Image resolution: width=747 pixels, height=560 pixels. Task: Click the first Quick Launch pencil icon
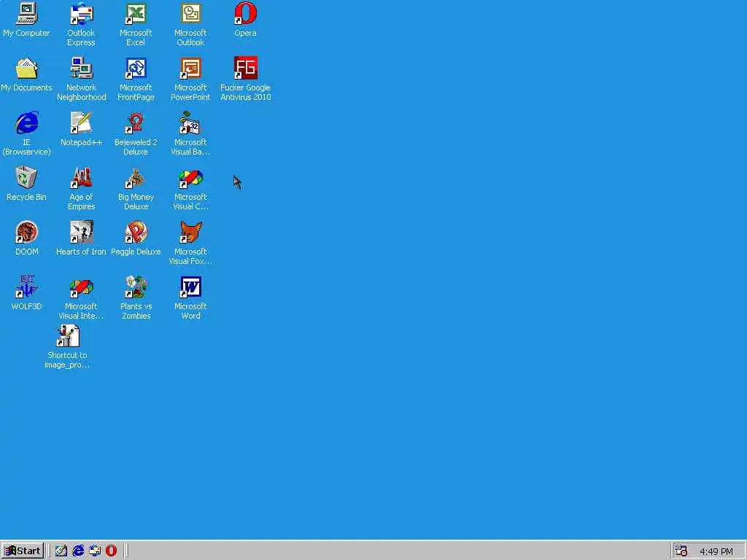coord(61,551)
